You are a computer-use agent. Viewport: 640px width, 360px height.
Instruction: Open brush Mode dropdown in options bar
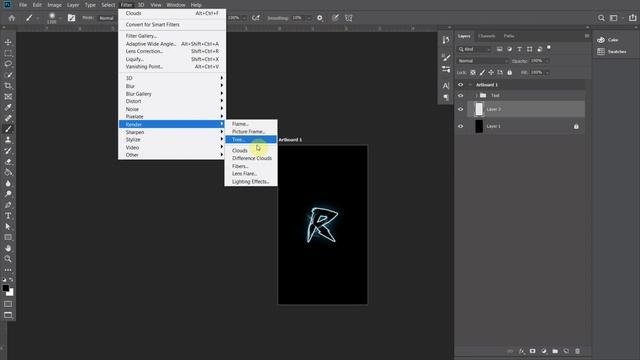[107, 18]
